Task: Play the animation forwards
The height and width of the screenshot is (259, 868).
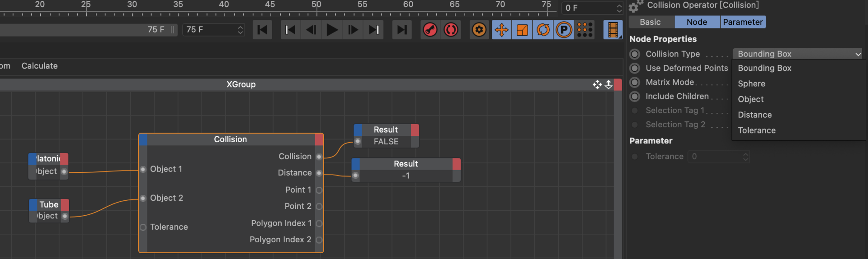Action: 332,30
